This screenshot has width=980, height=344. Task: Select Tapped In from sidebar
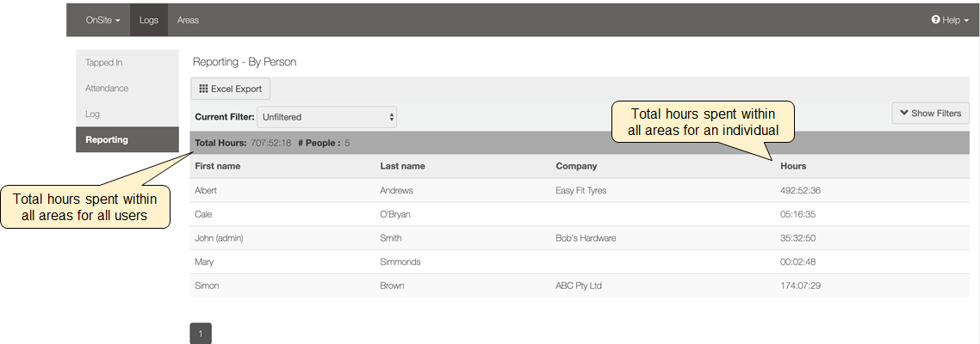pyautogui.click(x=127, y=63)
